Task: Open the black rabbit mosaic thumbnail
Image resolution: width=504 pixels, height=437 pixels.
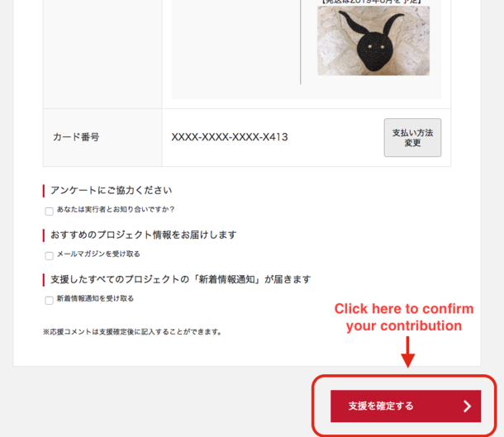Action: click(373, 40)
